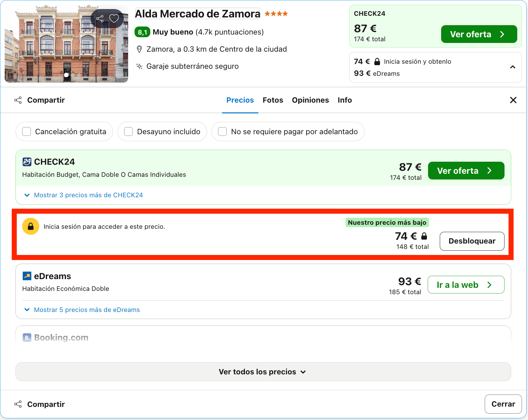Click Ver oferta in the top CHECK24 box
528x420 pixels.
coord(479,34)
